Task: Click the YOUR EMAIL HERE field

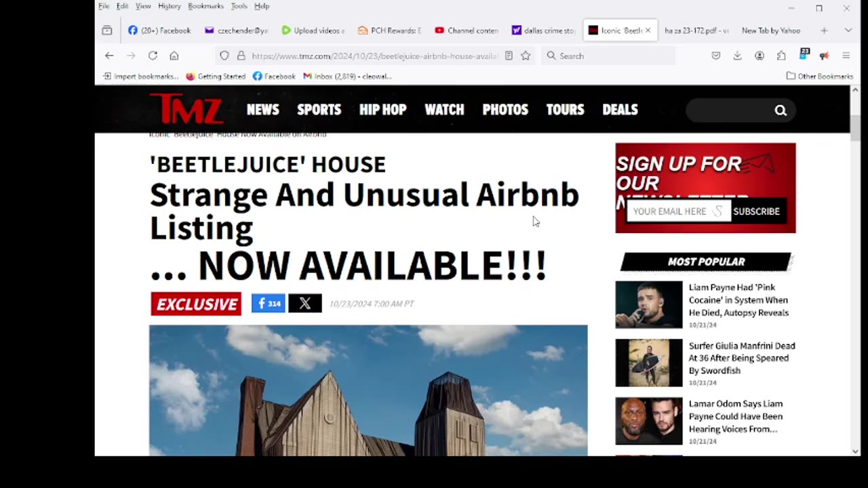Action: [678, 211]
